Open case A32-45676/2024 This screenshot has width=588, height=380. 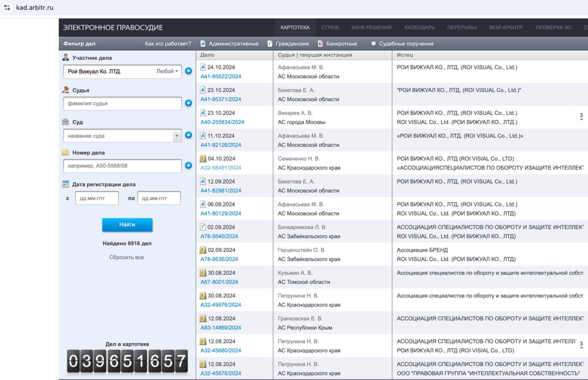(x=221, y=373)
